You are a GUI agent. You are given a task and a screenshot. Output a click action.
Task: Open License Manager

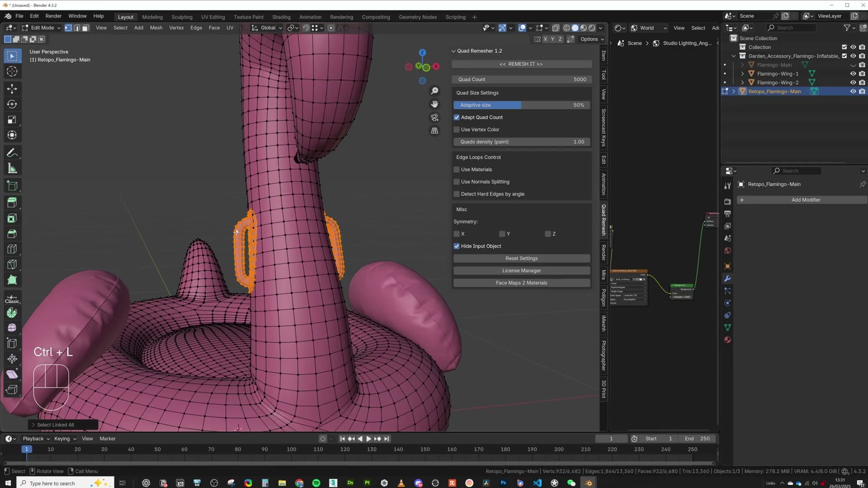coord(522,271)
